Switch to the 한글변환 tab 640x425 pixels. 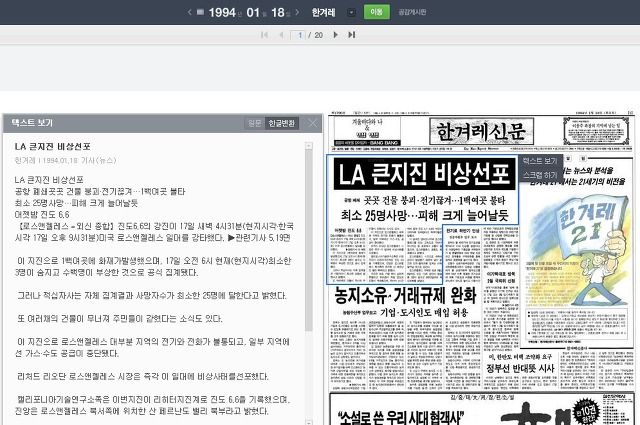tap(282, 123)
